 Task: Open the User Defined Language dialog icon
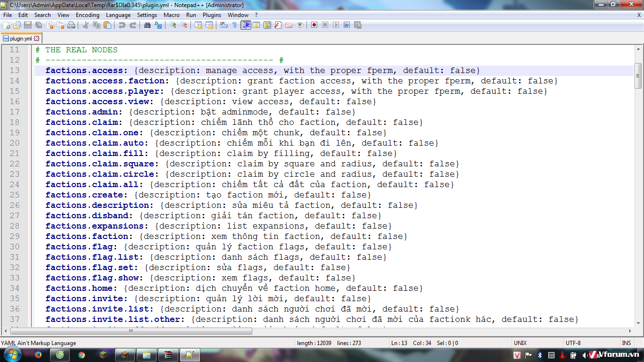click(256, 25)
